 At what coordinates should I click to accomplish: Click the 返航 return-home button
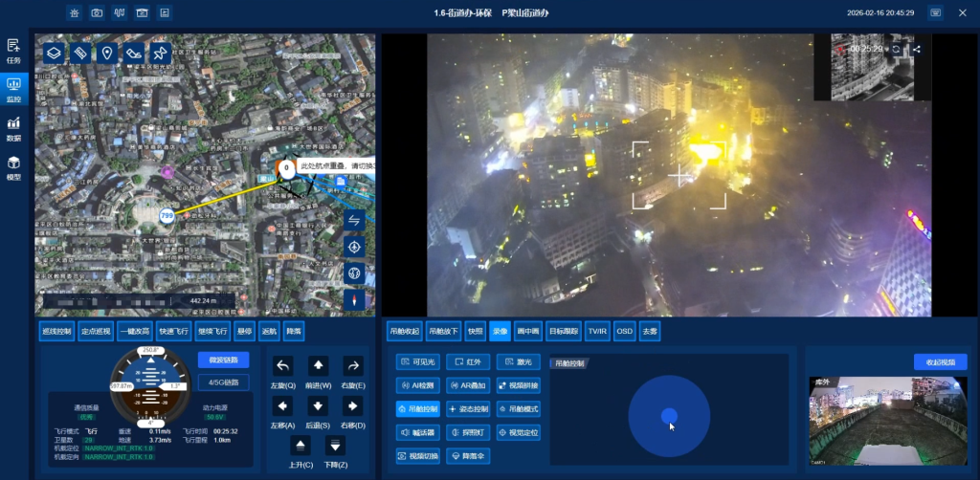pos(269,332)
